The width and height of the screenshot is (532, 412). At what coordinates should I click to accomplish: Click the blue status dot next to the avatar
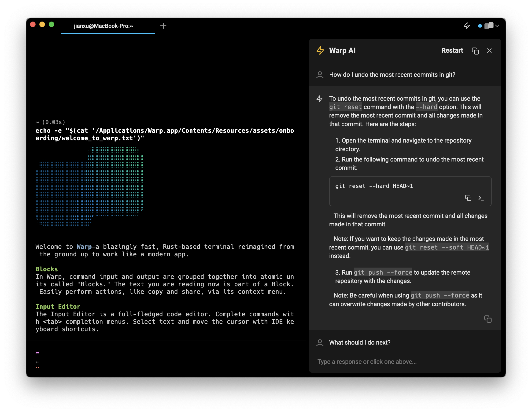coord(480,26)
